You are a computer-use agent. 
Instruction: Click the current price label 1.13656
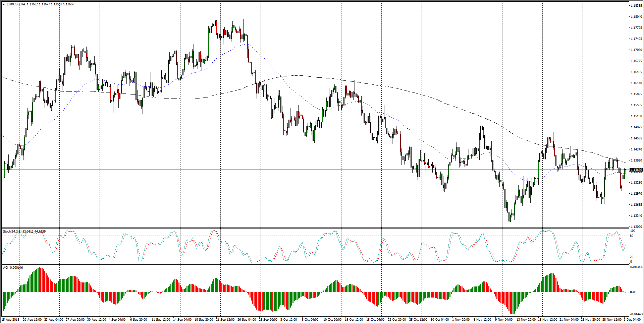pos(636,170)
